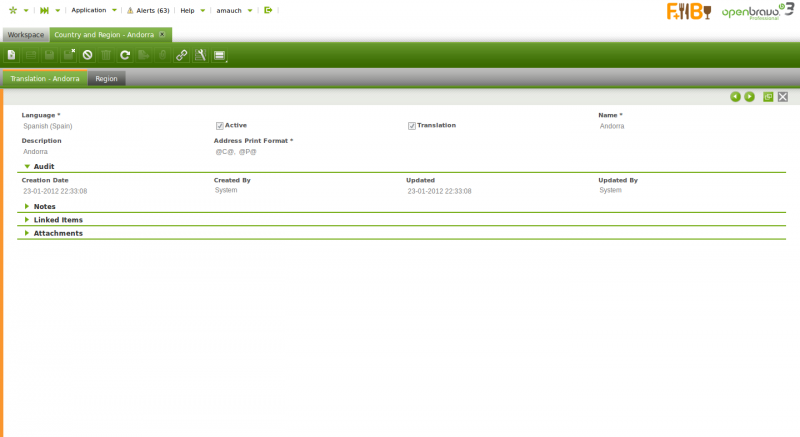Click the audit trail pencil icon
The image size is (800, 437).
pyautogui.click(x=200, y=55)
